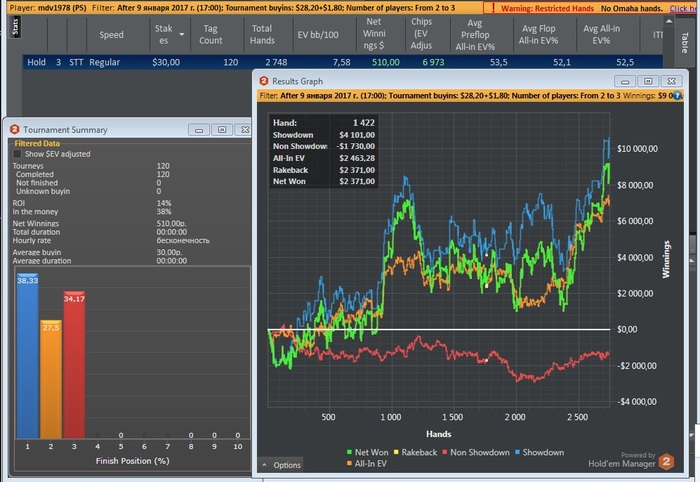This screenshot has height=482, width=700.
Task: Click the All-In EV $2 463,28 tooltip row
Action: click(324, 158)
